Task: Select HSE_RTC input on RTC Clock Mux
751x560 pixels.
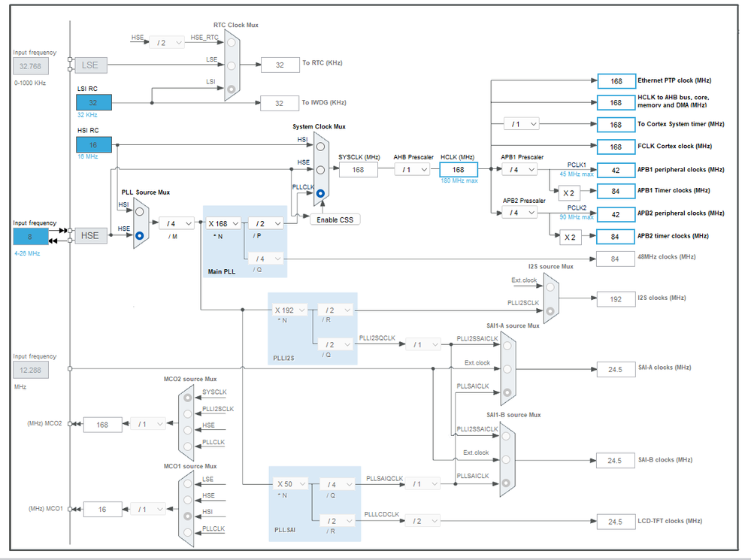Action: (x=232, y=43)
